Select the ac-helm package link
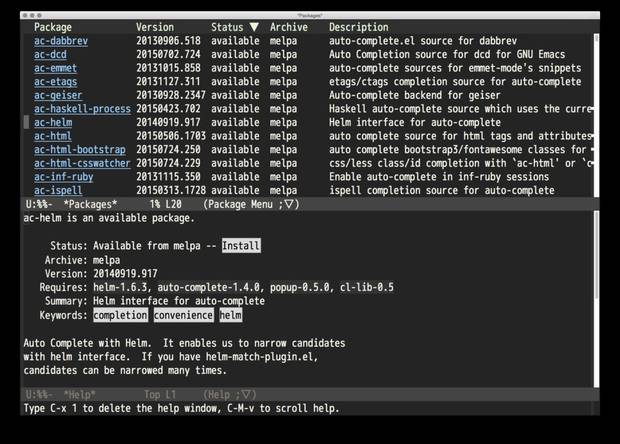Image resolution: width=620 pixels, height=444 pixels. click(x=53, y=123)
